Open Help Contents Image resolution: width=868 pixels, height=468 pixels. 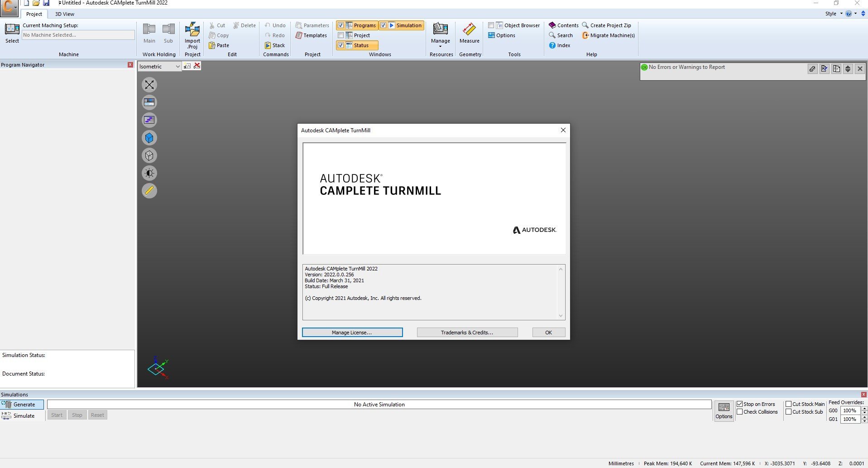564,25
